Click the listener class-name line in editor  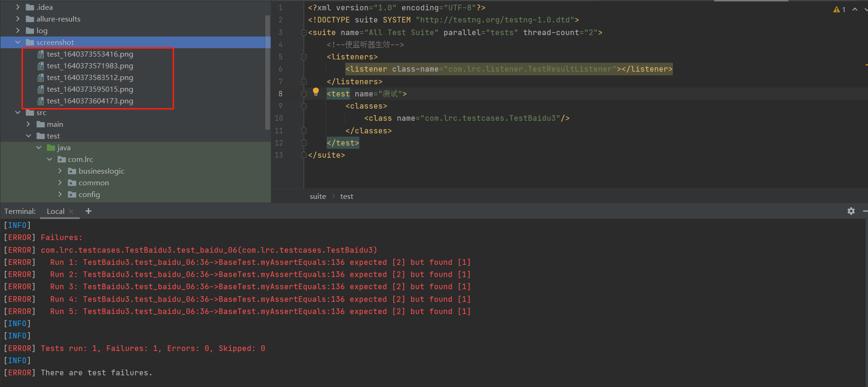pos(509,69)
